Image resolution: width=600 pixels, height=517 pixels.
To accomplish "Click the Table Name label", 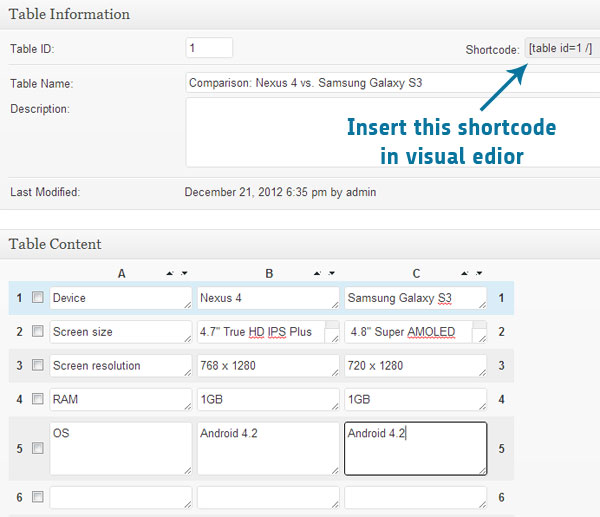I will [41, 83].
